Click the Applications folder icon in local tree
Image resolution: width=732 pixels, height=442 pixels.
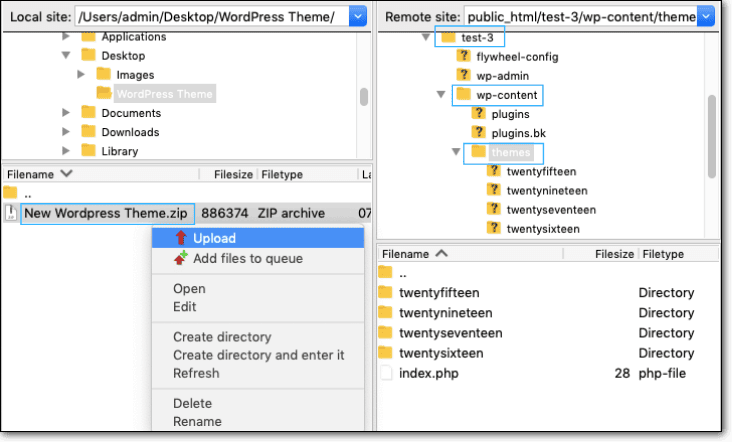[x=88, y=36]
